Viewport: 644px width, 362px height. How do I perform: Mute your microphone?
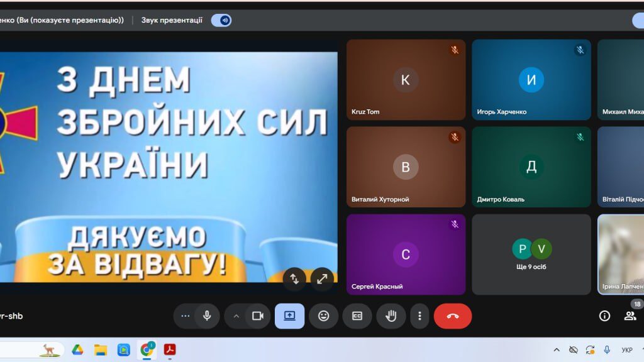208,317
